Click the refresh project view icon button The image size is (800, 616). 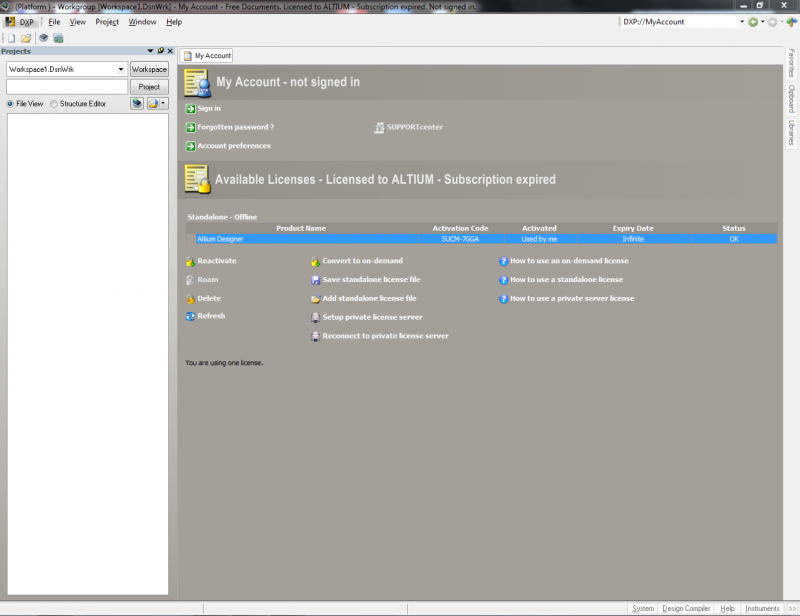(137, 104)
